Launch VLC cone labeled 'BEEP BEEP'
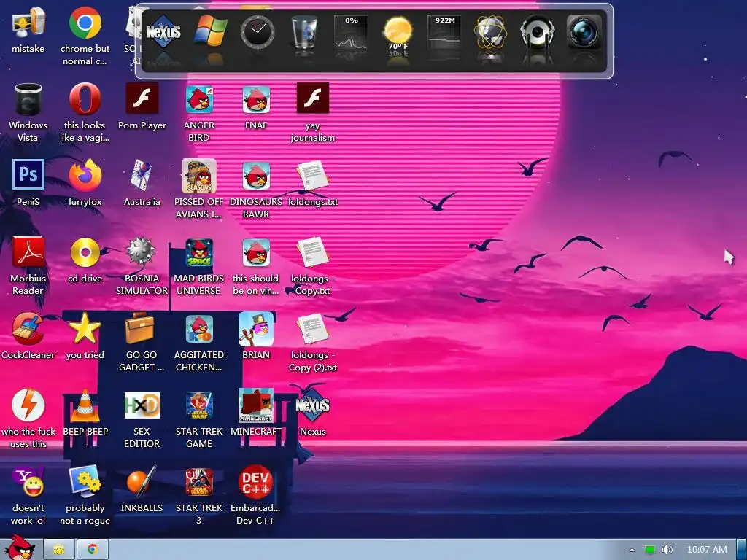Viewport: 747px width, 560px height. [x=85, y=405]
